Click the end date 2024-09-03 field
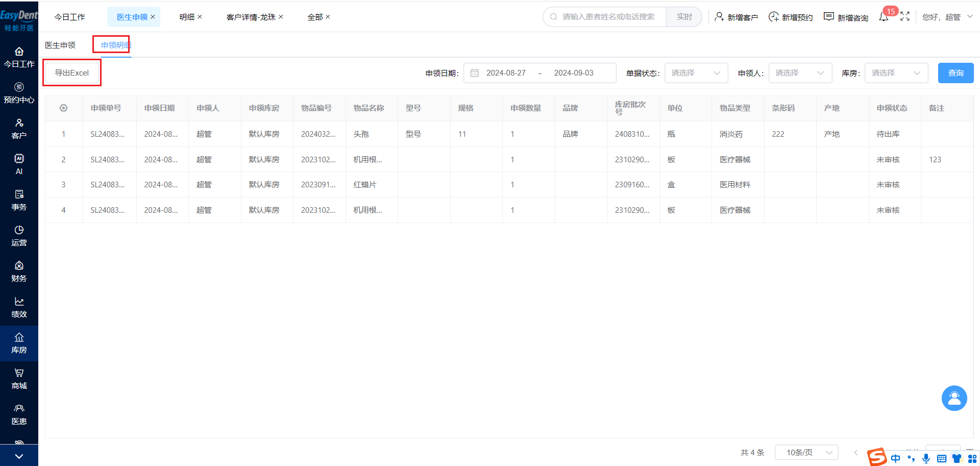This screenshot has width=980, height=466. pyautogui.click(x=574, y=73)
